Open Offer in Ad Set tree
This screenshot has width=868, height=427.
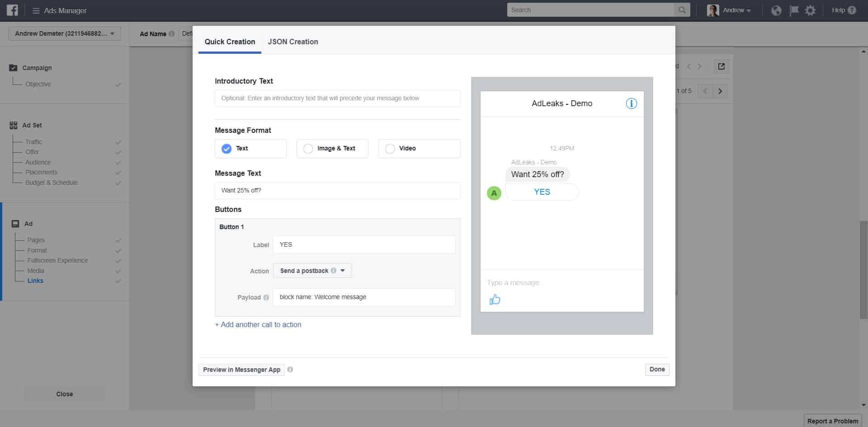point(32,152)
